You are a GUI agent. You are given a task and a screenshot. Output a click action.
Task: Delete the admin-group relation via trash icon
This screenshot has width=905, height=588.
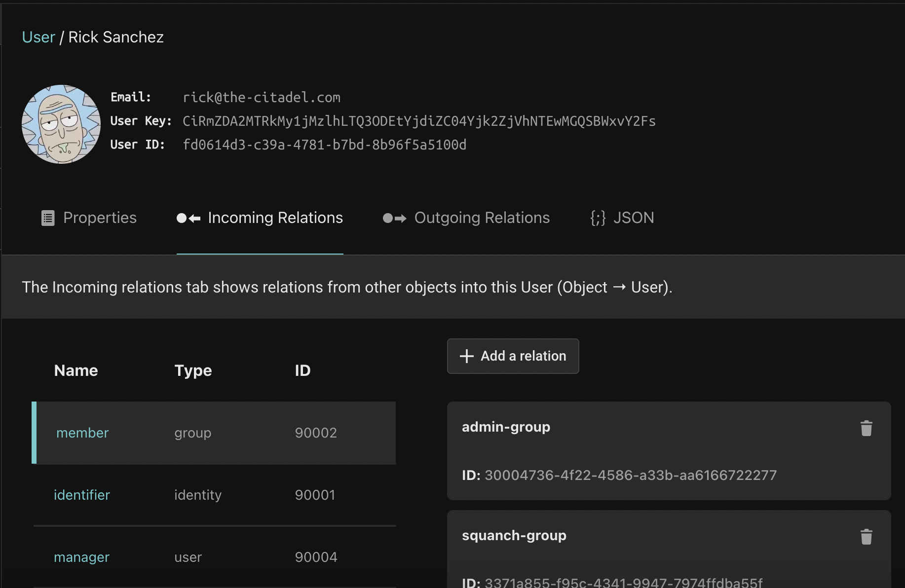point(866,428)
